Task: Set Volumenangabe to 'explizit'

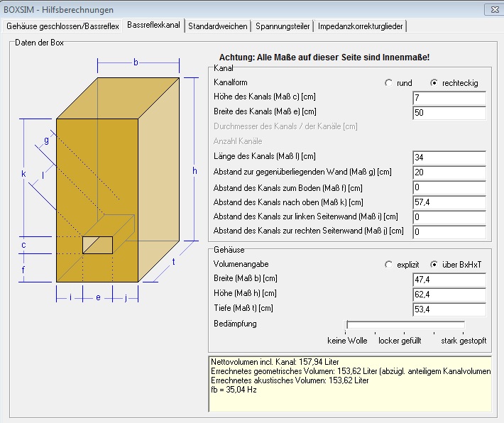Action: (x=388, y=265)
